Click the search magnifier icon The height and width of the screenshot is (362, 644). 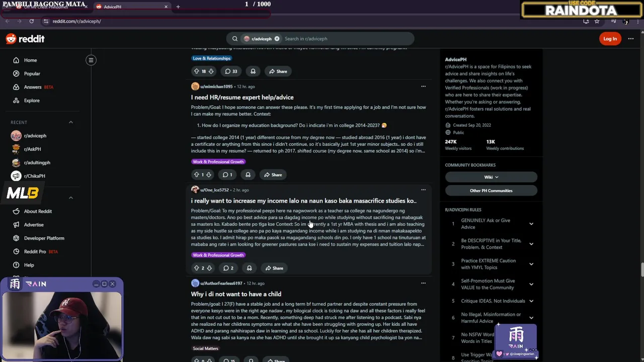[x=235, y=39]
